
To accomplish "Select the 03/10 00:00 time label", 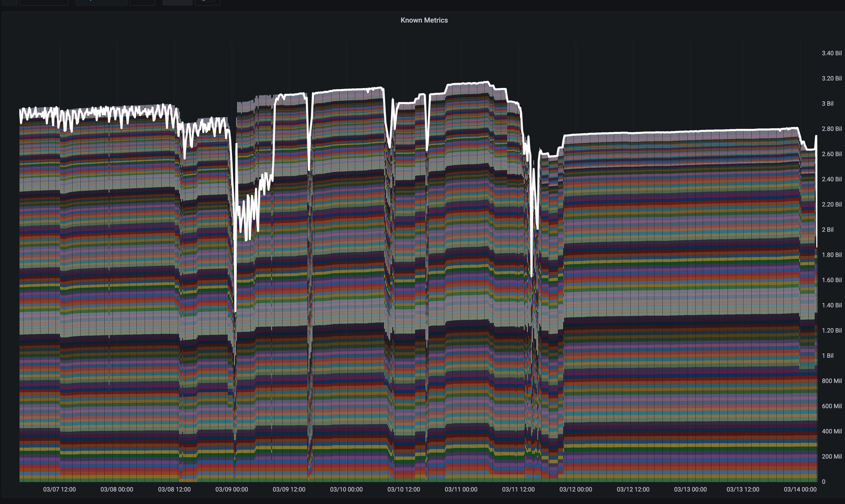I will click(x=346, y=489).
